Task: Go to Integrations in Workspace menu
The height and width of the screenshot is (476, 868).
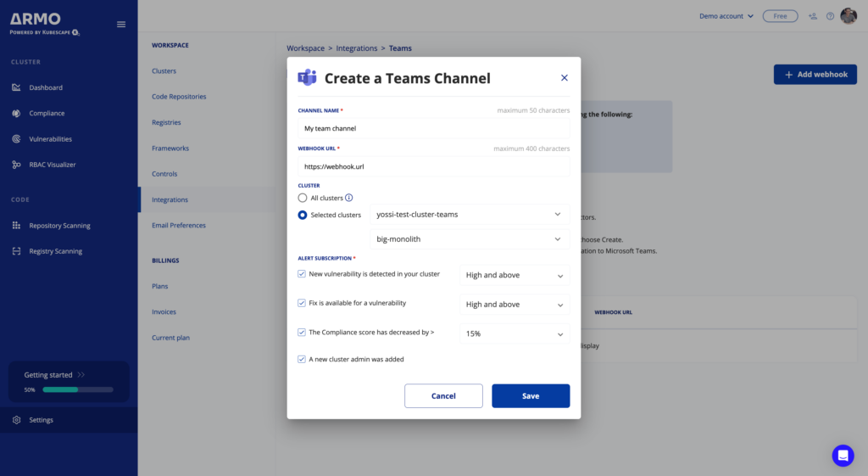Action: 170,199
